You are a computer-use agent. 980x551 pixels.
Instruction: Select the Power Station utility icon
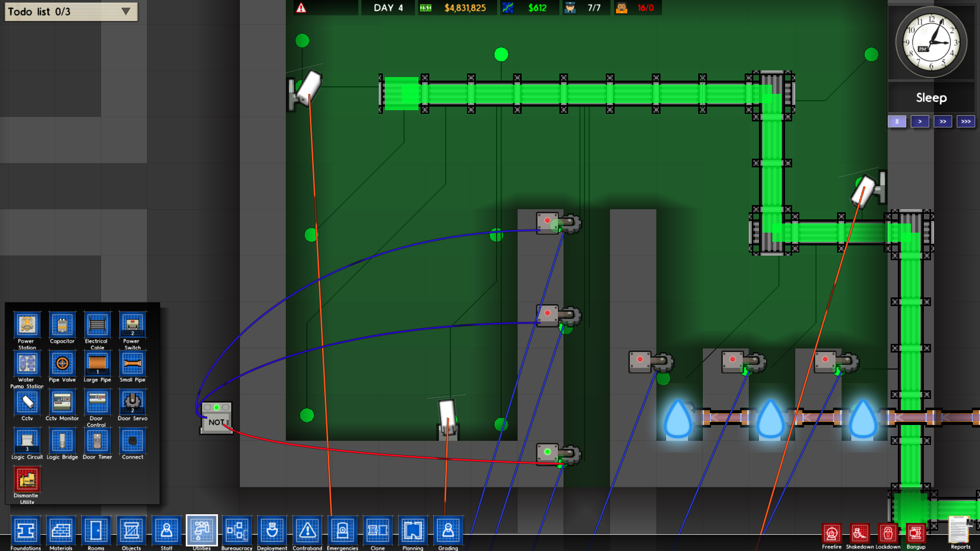tap(27, 324)
